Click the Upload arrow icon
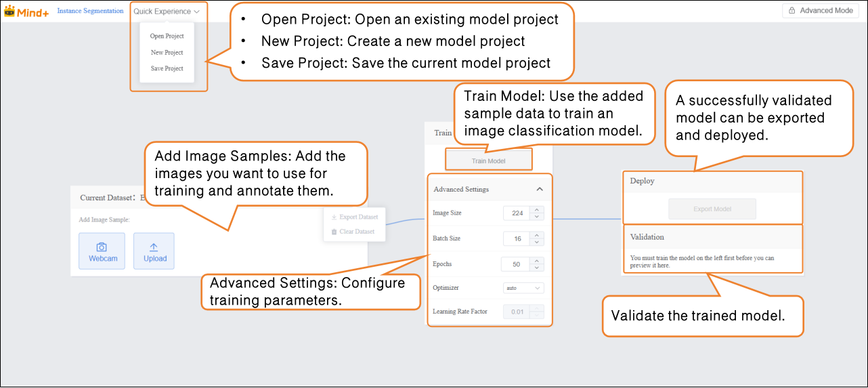868x388 pixels. 154,247
